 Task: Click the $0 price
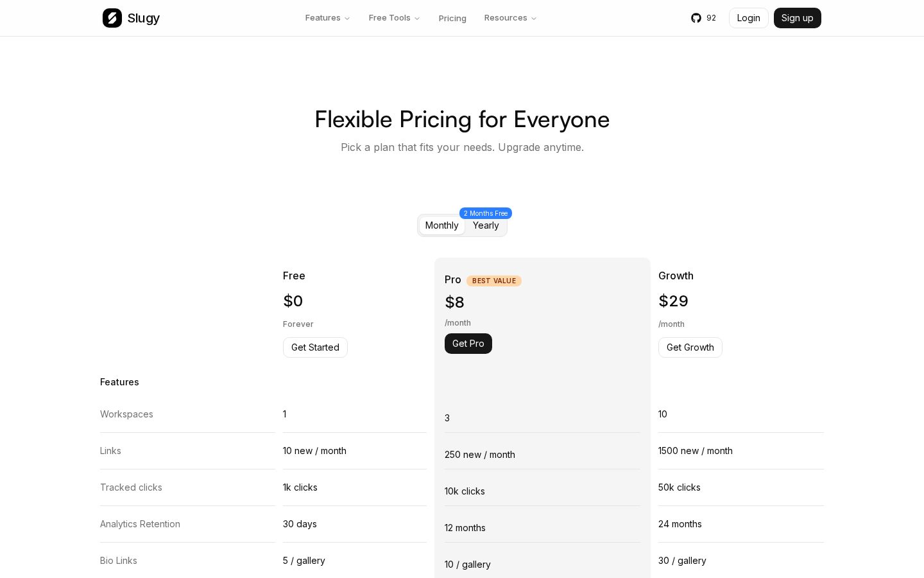[293, 301]
